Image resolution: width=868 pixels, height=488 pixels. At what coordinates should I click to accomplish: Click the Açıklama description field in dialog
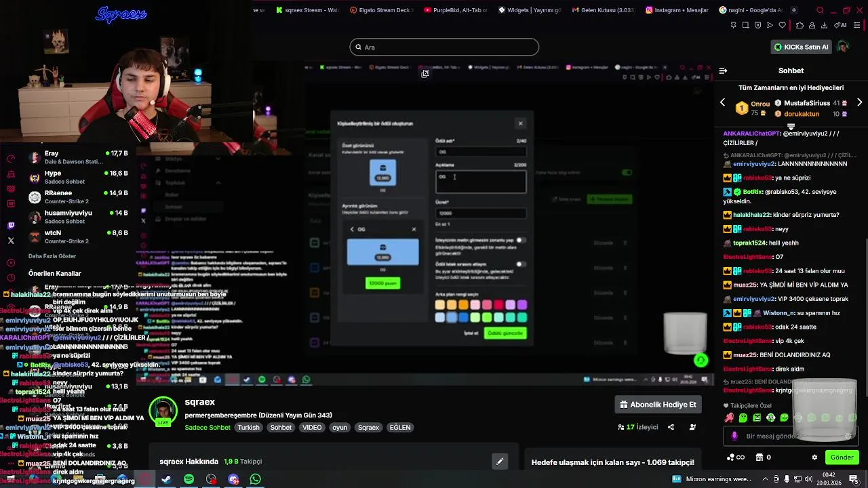click(x=481, y=182)
